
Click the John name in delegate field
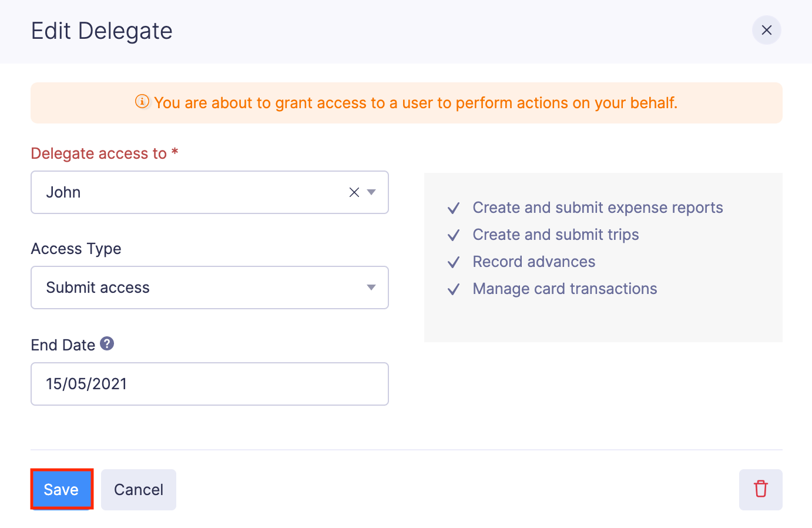[x=63, y=192]
